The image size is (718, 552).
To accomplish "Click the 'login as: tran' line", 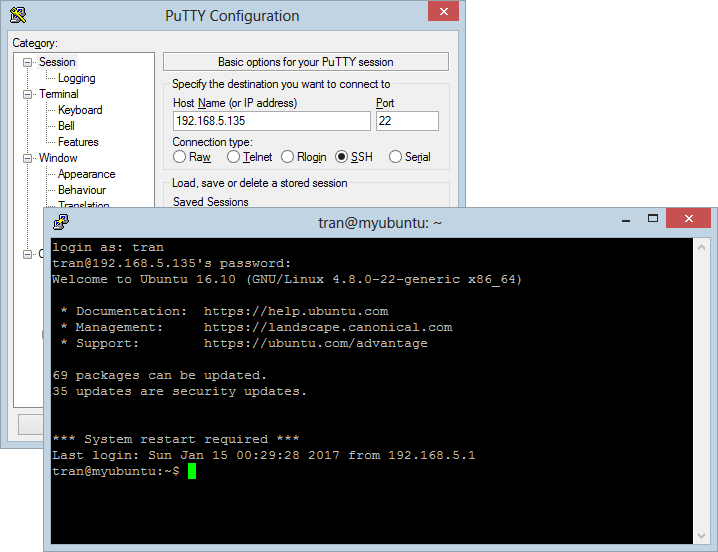I will (x=108, y=247).
